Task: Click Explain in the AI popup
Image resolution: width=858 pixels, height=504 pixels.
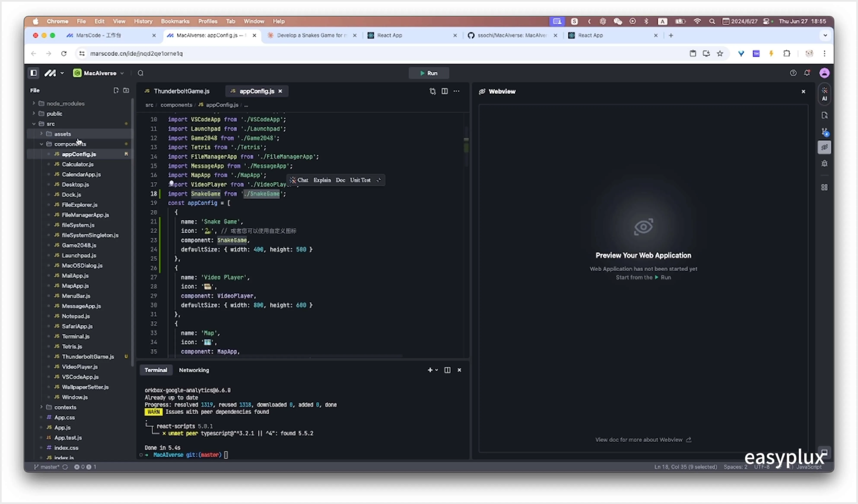Action: tap(322, 180)
